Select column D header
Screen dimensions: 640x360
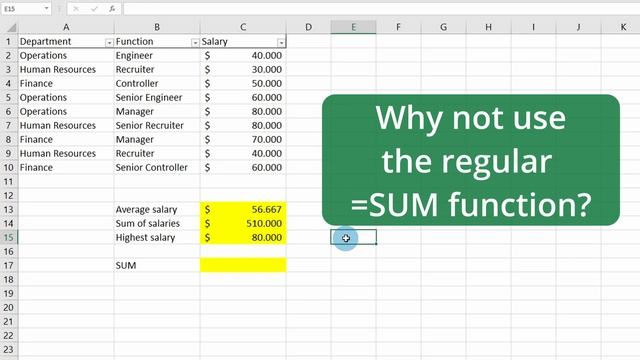309,27
